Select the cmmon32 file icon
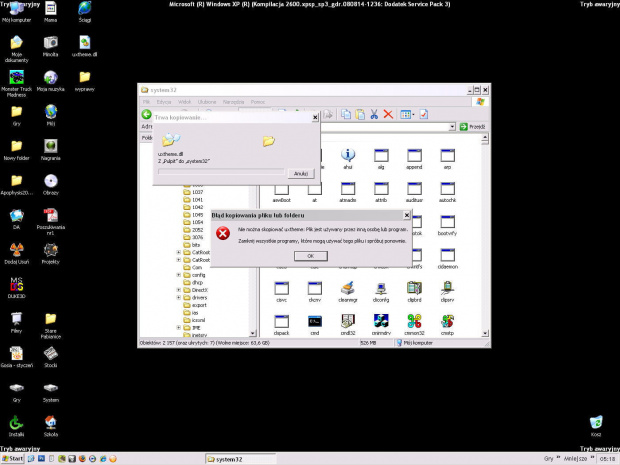620x465 pixels. [414, 325]
